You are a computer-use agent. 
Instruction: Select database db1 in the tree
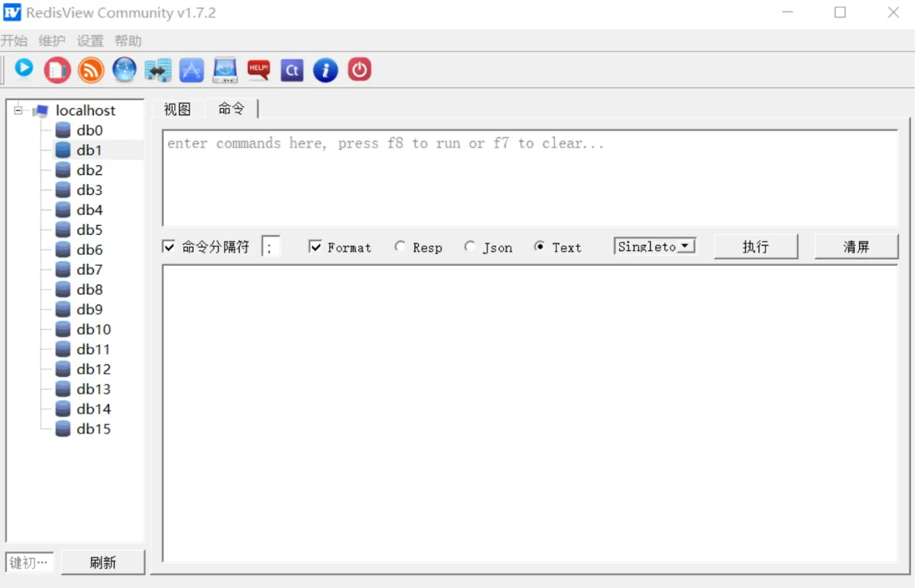coord(90,150)
